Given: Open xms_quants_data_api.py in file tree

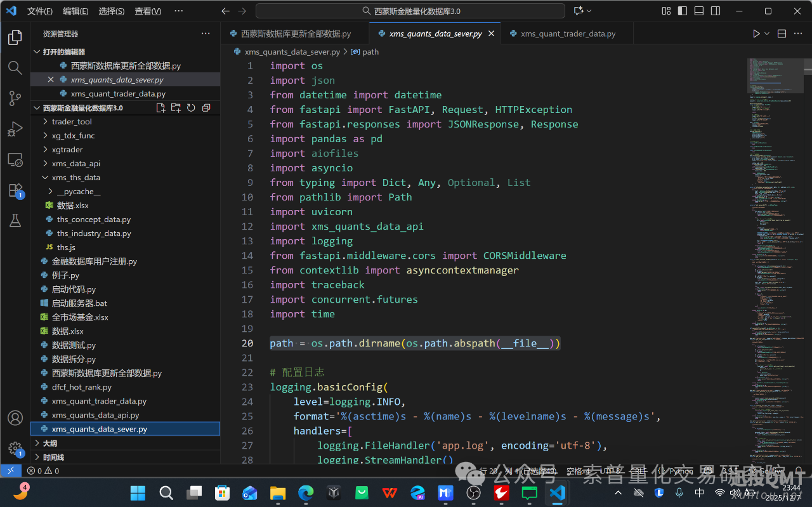Looking at the screenshot, I should click(x=95, y=415).
